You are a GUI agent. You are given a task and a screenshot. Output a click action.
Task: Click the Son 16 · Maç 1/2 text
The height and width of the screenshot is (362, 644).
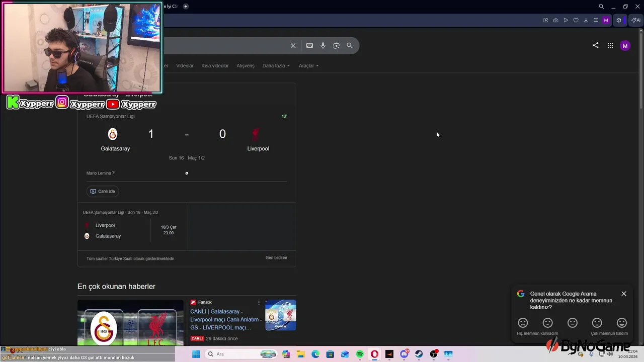click(187, 158)
